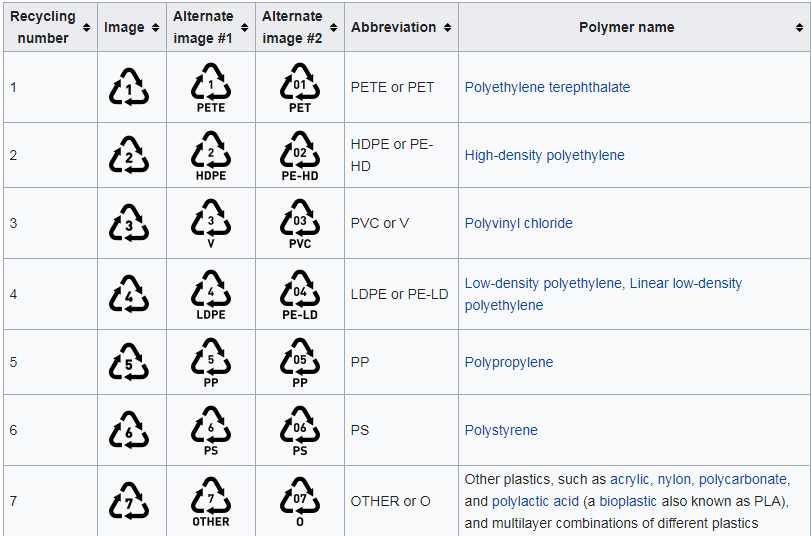Open the 02 PE-HD recycling symbol
This screenshot has height=536, width=811.
click(300, 156)
